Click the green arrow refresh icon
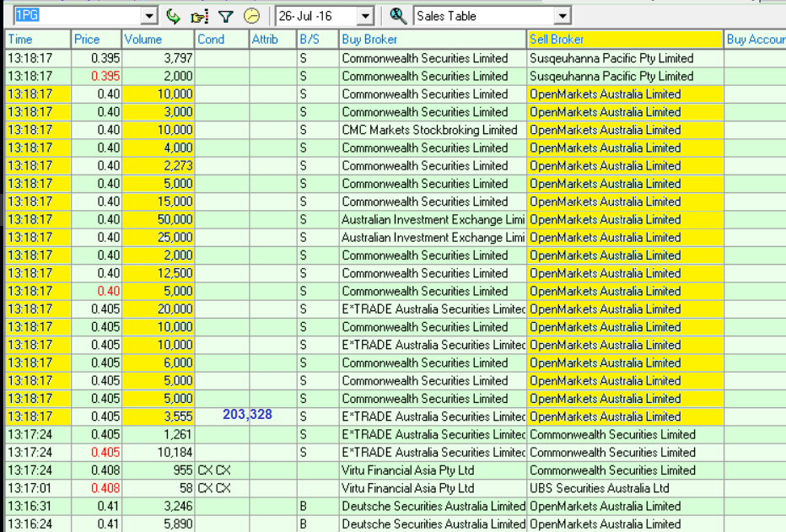The width and height of the screenshot is (786, 532). point(173,16)
